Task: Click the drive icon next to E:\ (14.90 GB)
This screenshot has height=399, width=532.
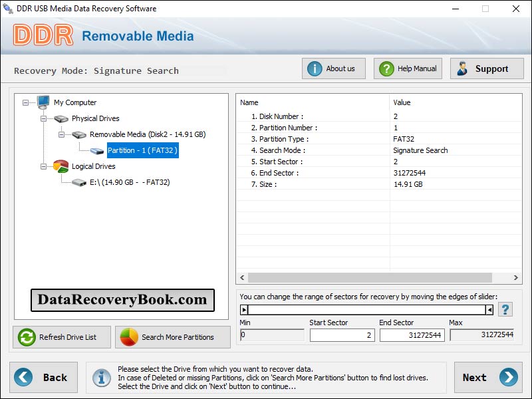Action: 78,182
